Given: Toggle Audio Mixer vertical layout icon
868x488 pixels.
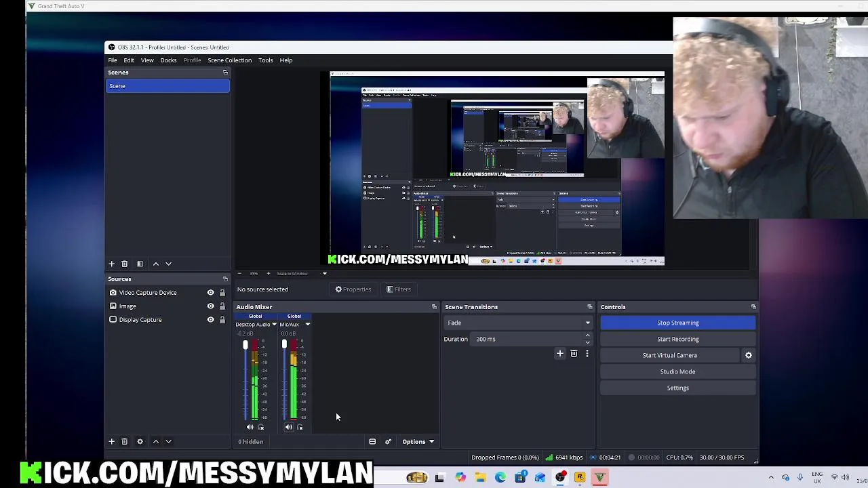Looking at the screenshot, I should click(x=372, y=442).
